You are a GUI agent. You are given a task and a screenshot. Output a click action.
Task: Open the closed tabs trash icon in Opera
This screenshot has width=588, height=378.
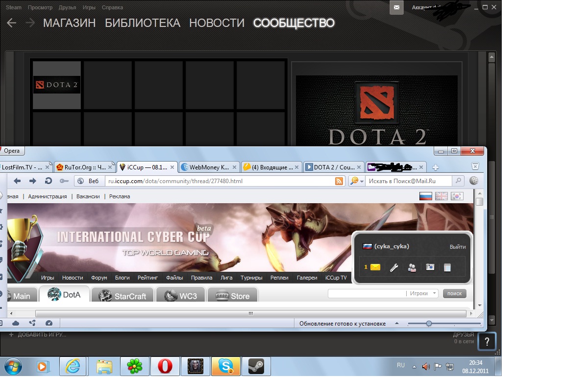pos(475,166)
